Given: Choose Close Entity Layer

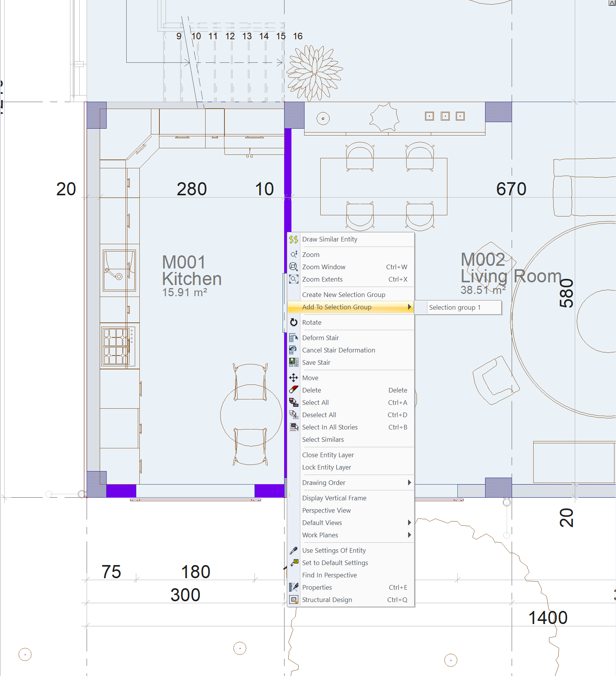Looking at the screenshot, I should 351,455.
